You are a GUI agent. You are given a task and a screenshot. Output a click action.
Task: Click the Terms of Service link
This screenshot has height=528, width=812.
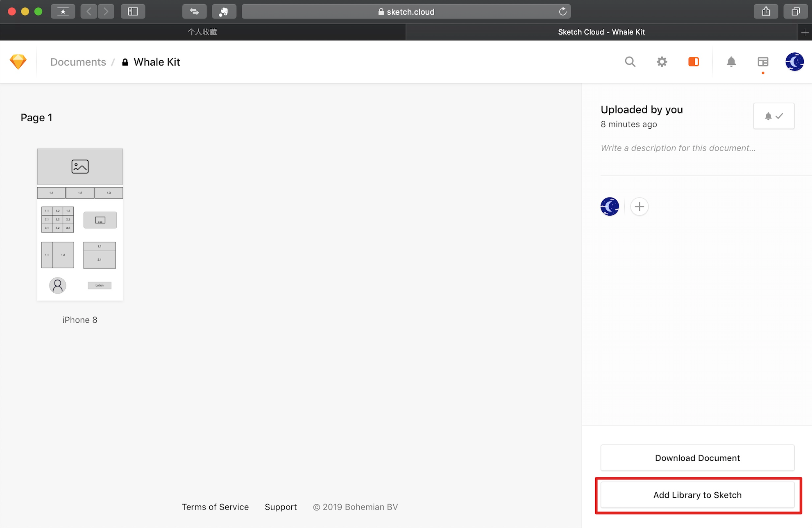(215, 506)
